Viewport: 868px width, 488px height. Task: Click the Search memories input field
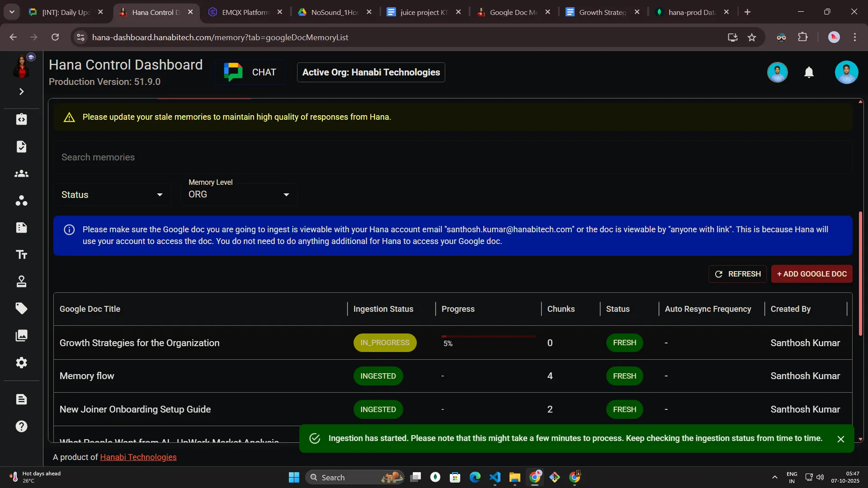pos(452,157)
